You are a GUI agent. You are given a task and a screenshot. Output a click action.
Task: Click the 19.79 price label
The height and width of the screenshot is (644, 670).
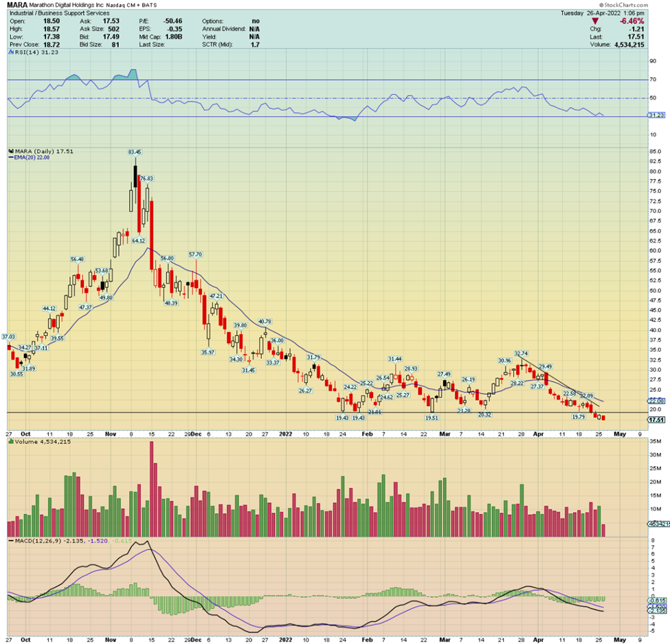pos(578,417)
